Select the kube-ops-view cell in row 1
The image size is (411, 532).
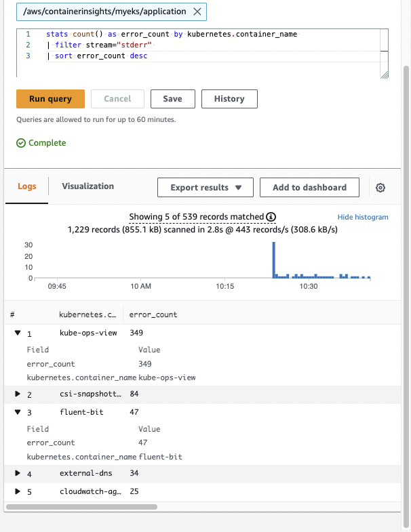point(88,333)
